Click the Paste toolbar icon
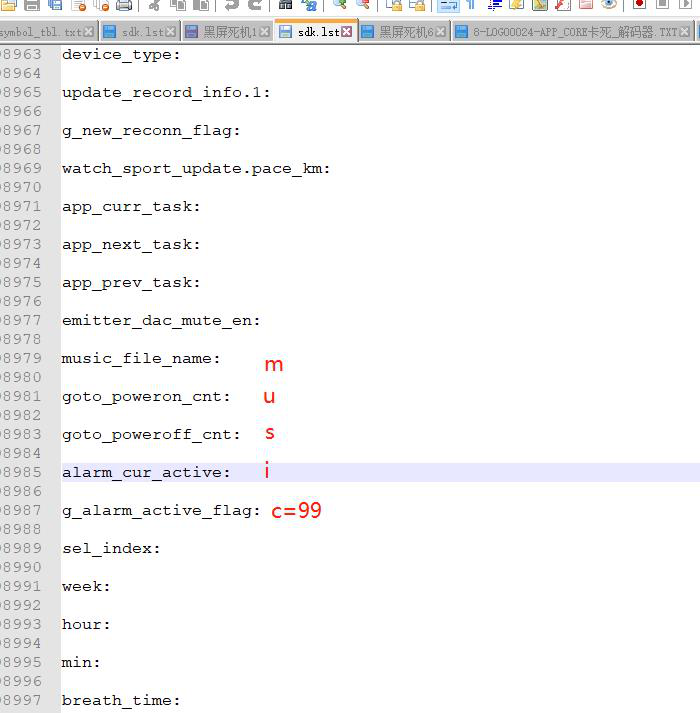The image size is (700, 713). pyautogui.click(x=201, y=5)
